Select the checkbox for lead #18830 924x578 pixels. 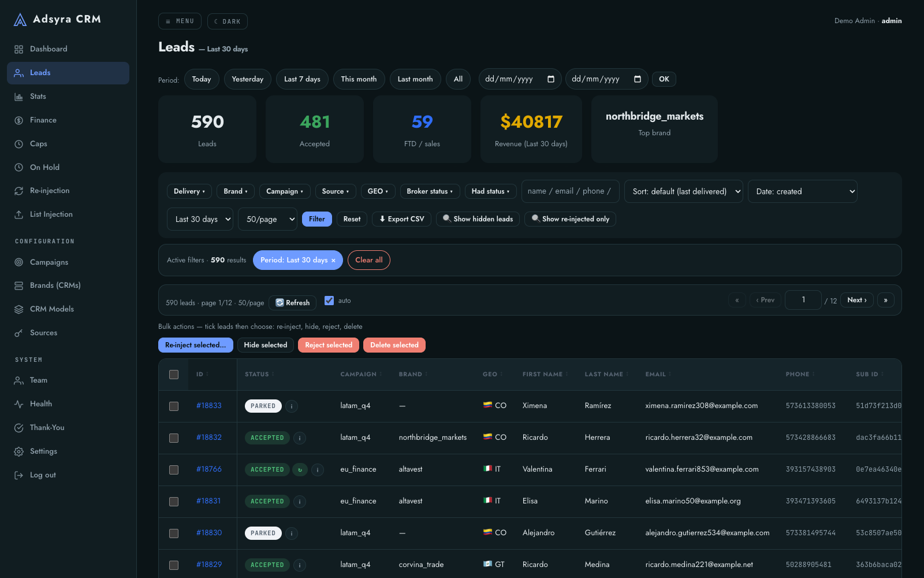pyautogui.click(x=174, y=533)
